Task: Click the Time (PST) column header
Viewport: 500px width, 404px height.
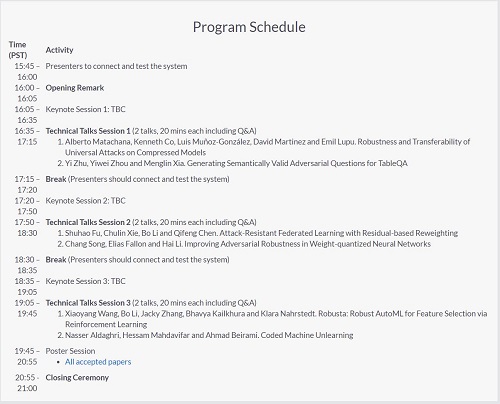Action: pyautogui.click(x=18, y=50)
